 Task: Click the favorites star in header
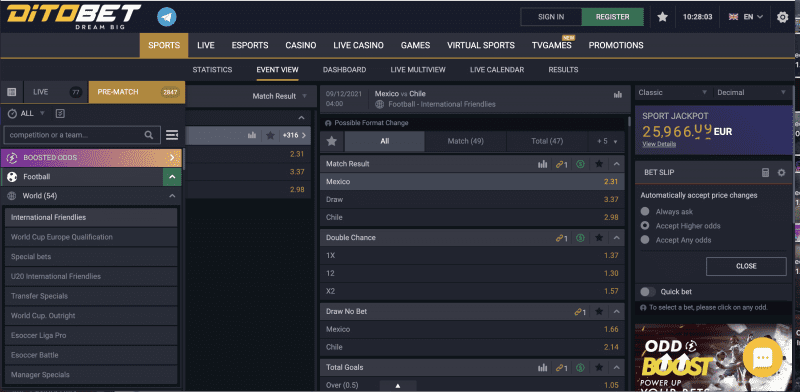pos(662,17)
